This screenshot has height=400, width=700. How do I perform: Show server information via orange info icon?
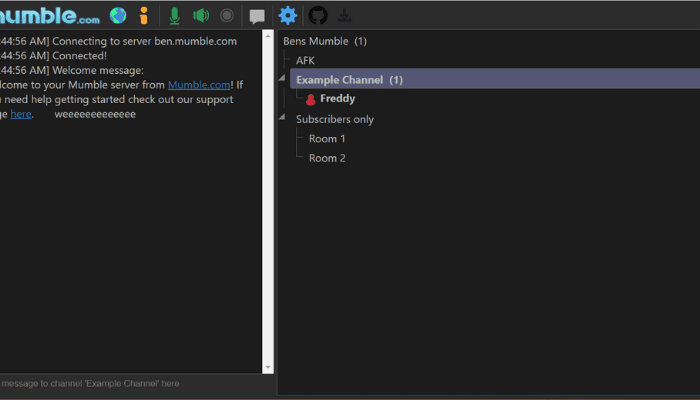click(143, 16)
